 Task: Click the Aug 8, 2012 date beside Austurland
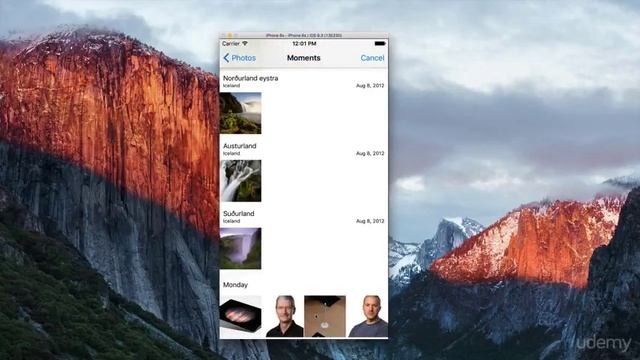pyautogui.click(x=370, y=153)
